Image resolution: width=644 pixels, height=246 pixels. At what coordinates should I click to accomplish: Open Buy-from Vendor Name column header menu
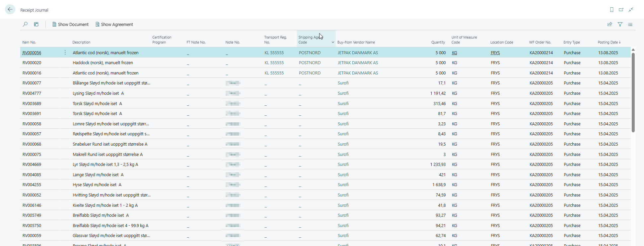356,42
